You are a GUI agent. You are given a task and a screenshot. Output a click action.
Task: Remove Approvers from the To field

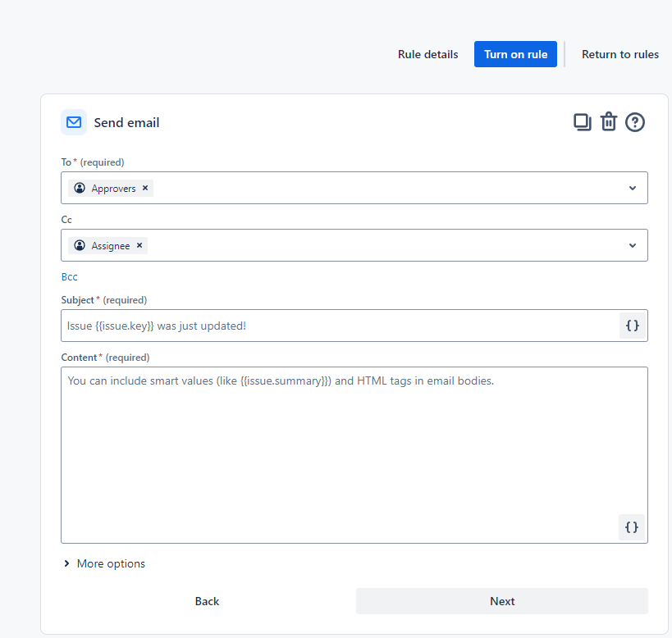point(145,188)
